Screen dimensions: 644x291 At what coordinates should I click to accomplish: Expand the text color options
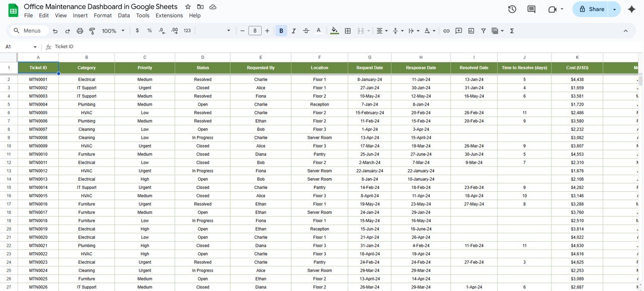coord(318,30)
